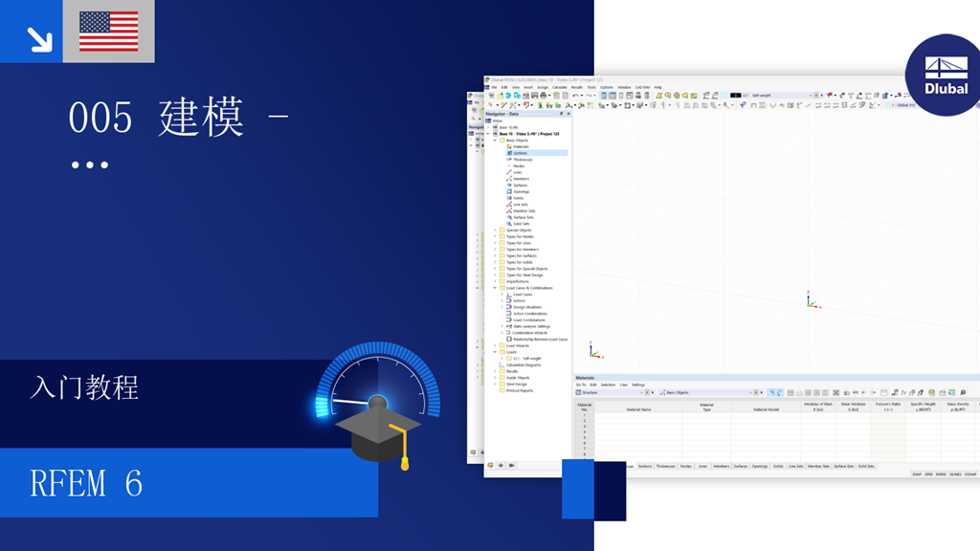
Task: Open Load Combinations in the navigator
Action: point(529,320)
